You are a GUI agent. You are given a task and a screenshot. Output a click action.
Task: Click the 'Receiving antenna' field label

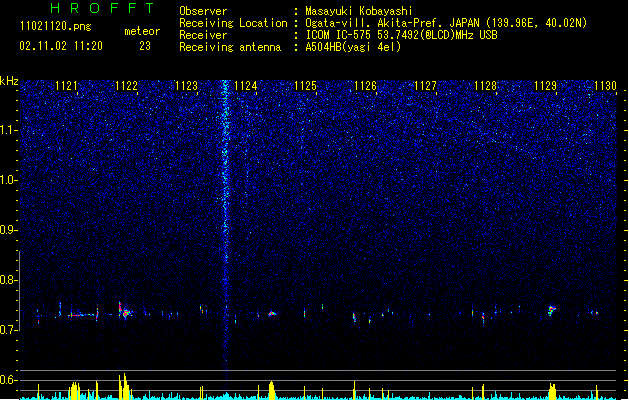[x=230, y=47]
